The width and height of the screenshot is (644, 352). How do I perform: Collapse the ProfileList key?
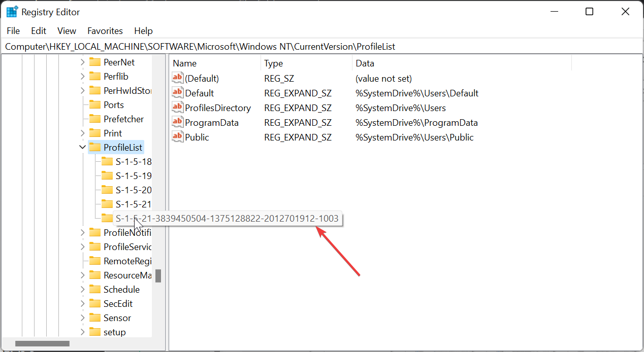pos(83,148)
